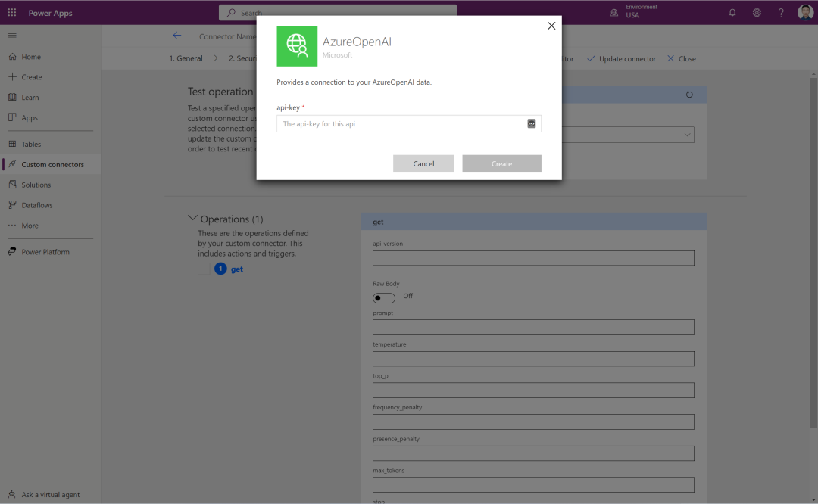Click the search magnifier icon
The image size is (818, 504).
point(231,13)
